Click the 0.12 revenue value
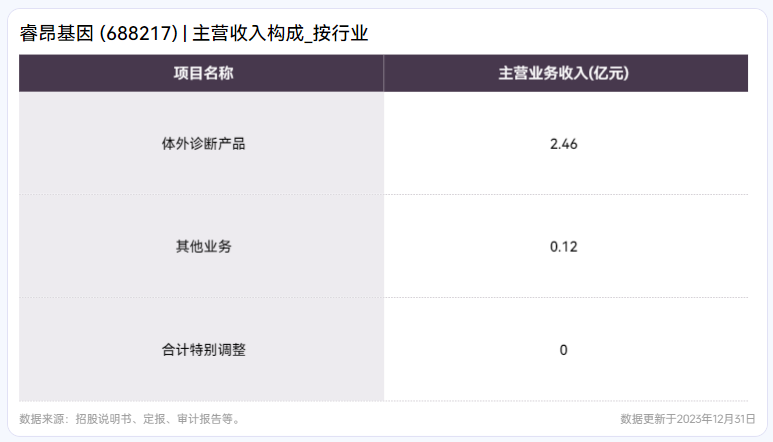 (x=563, y=246)
